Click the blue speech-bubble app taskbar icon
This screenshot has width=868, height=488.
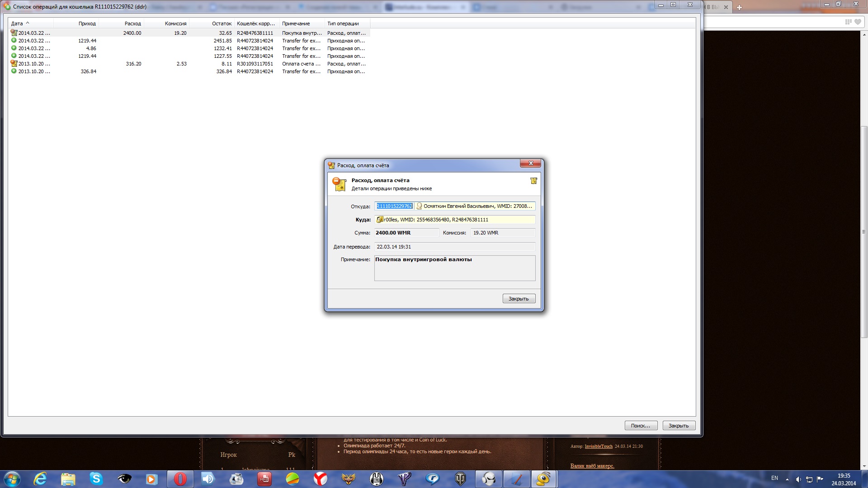click(432, 479)
